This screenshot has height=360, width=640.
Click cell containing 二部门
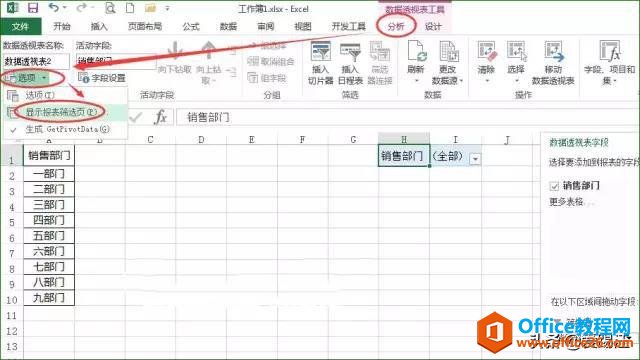coord(49,189)
